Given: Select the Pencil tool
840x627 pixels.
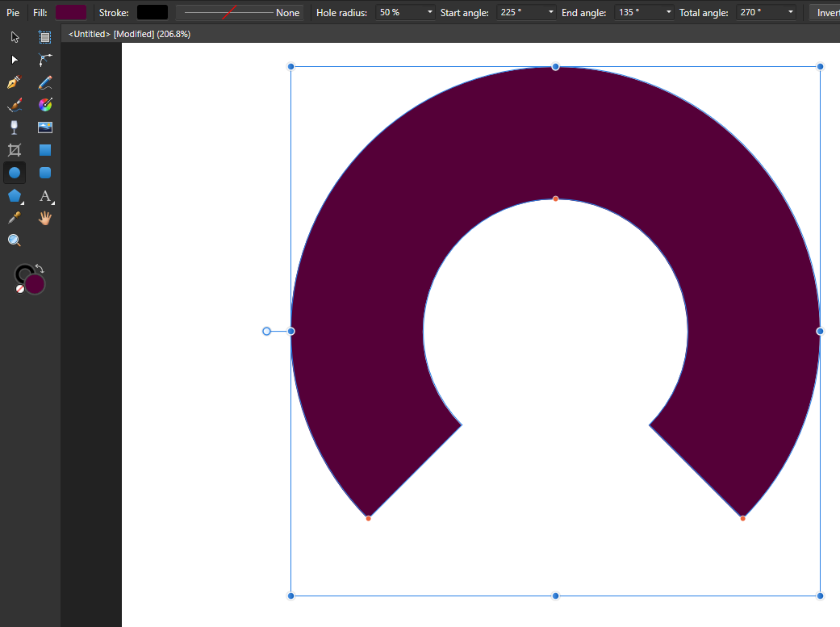Looking at the screenshot, I should (x=45, y=82).
